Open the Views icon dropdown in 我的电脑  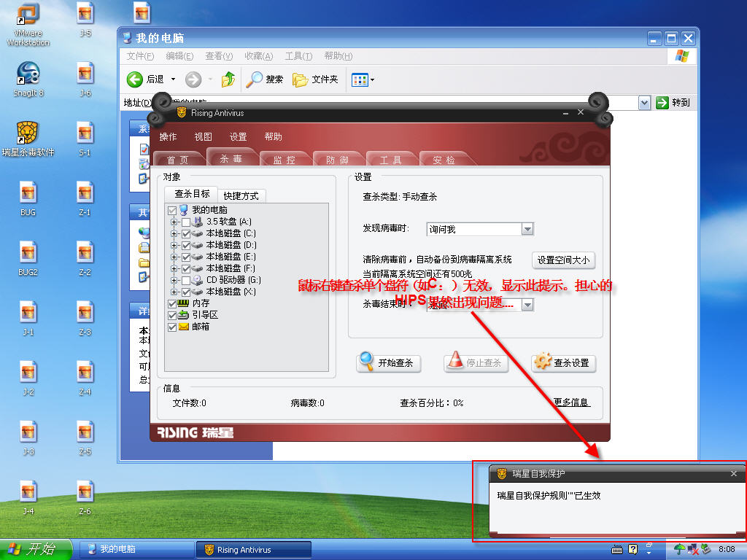click(363, 80)
